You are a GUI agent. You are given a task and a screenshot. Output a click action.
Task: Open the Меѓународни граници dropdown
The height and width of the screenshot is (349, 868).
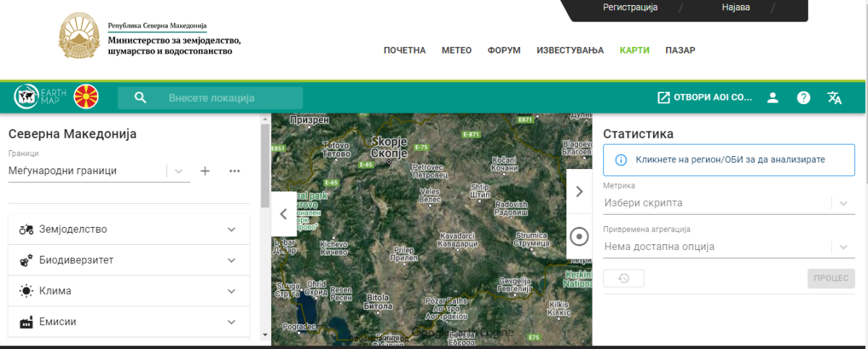98,171
